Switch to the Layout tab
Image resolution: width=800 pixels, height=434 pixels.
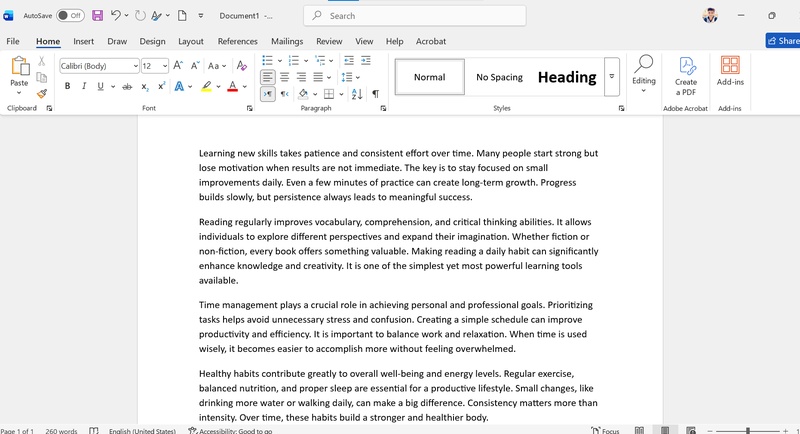coord(191,41)
